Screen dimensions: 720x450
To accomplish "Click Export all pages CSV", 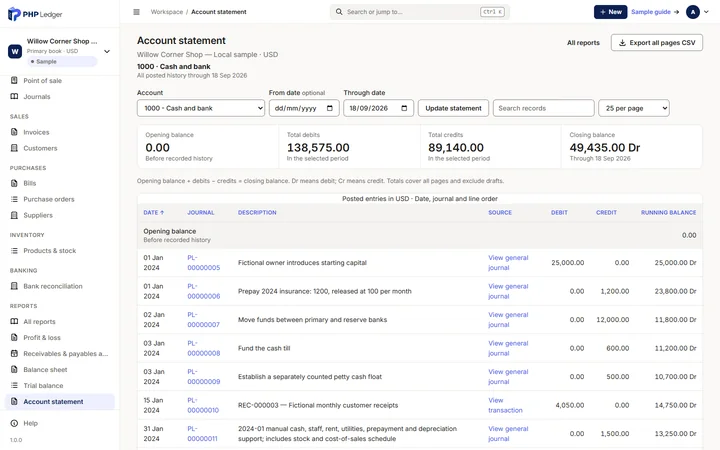I will click(x=657, y=42).
